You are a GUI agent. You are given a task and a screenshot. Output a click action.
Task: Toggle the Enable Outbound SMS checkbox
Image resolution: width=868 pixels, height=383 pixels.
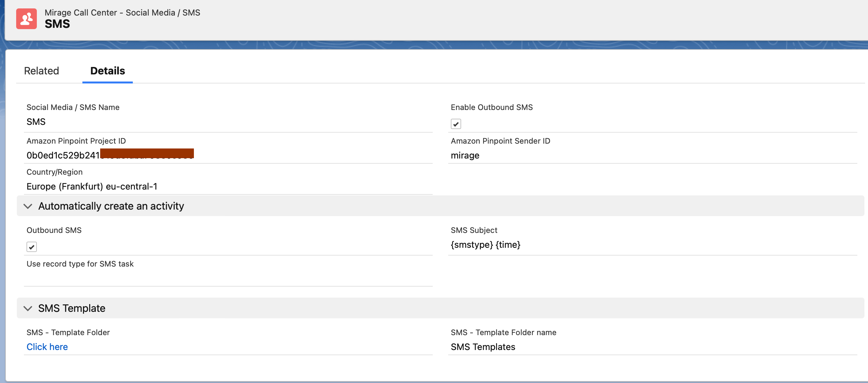click(x=456, y=124)
